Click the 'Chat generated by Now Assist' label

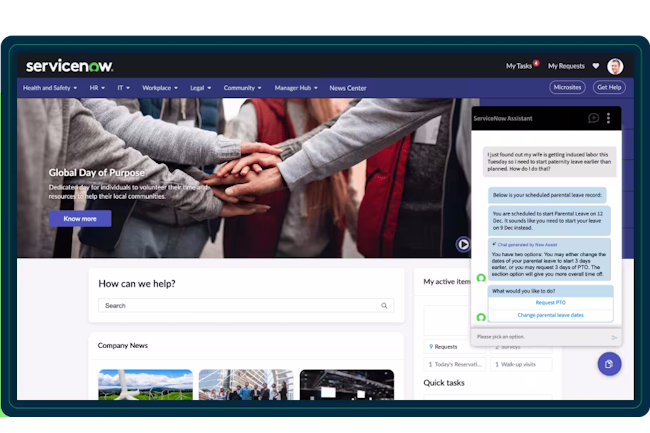click(527, 245)
